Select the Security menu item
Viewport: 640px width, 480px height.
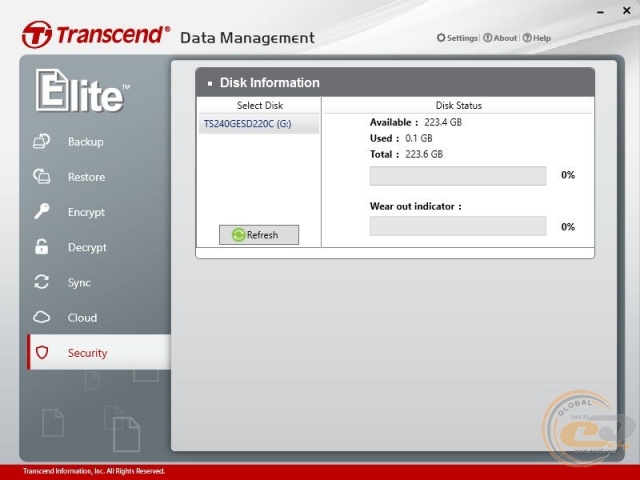[99, 352]
